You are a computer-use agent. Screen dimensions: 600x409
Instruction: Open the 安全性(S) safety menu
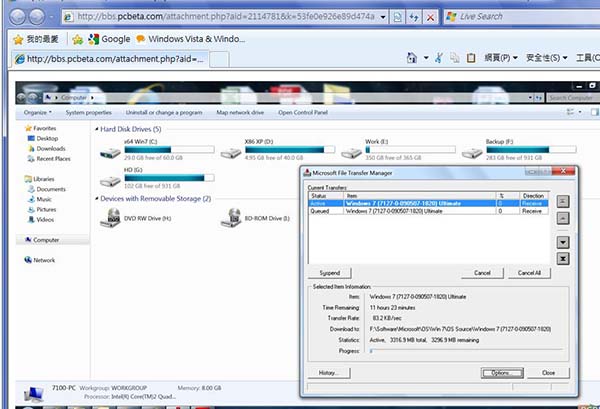[x=546, y=58]
